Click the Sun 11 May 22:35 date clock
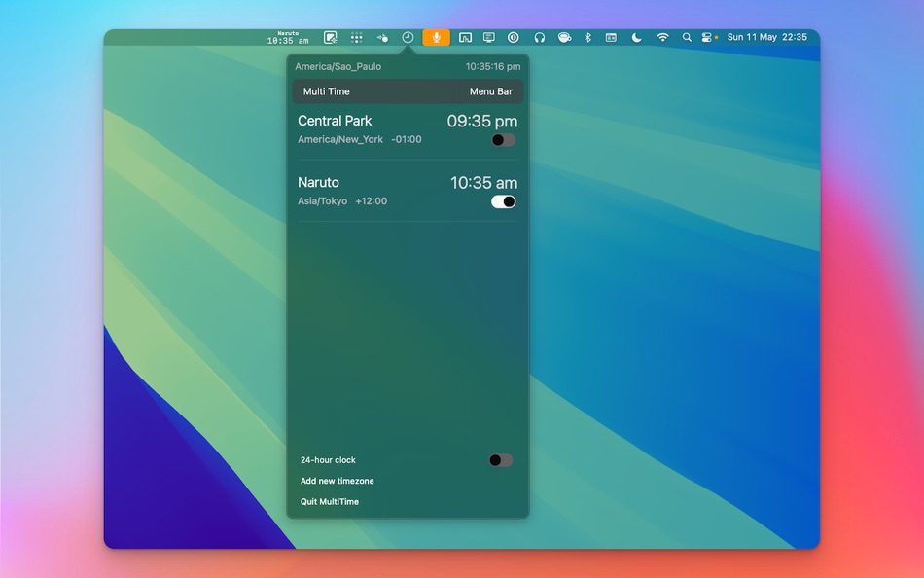Screen dimensions: 924x578 766,37
